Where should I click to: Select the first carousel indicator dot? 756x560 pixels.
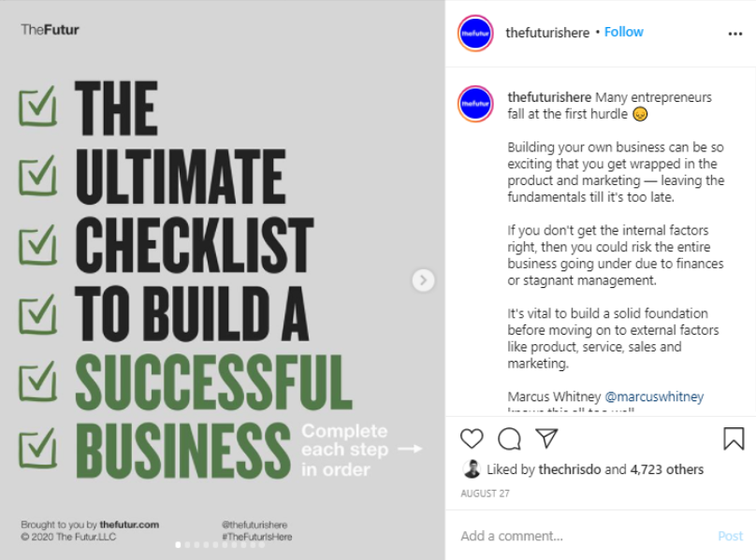point(178,543)
